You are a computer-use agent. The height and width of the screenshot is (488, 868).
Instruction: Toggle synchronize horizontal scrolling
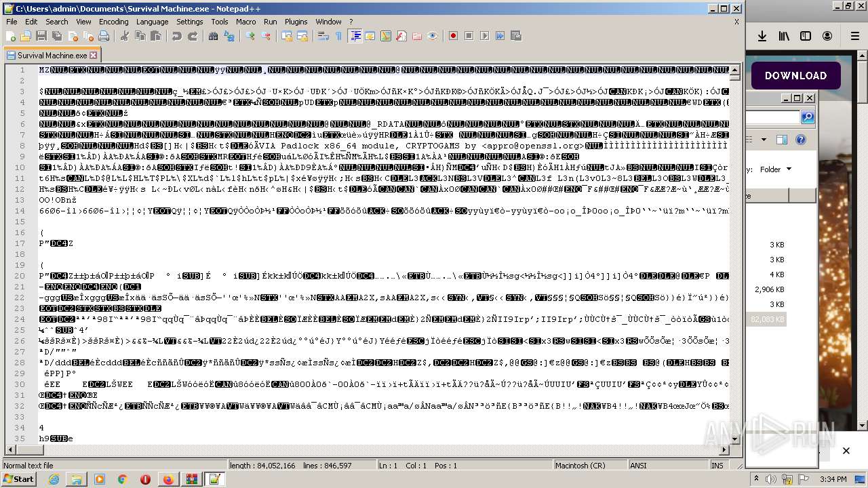tap(302, 36)
